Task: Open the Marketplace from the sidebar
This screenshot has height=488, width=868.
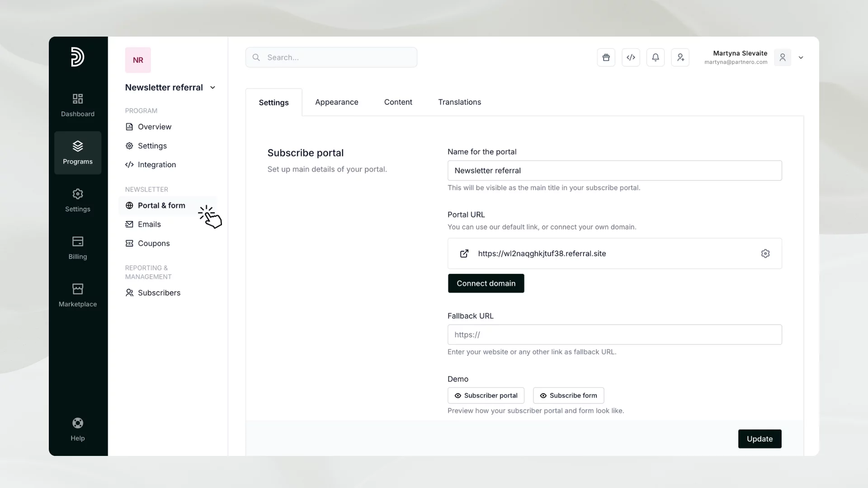Action: coord(77,294)
